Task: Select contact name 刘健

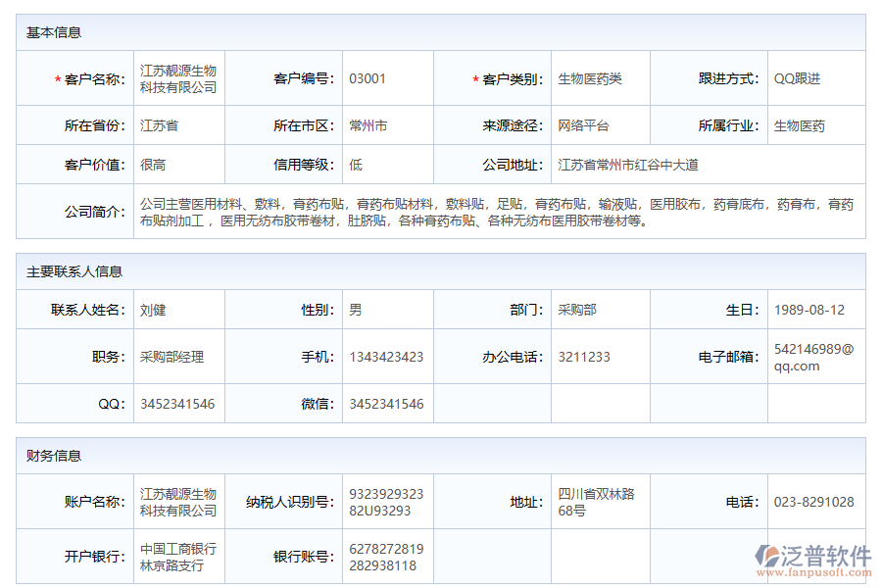Action: coord(150,309)
